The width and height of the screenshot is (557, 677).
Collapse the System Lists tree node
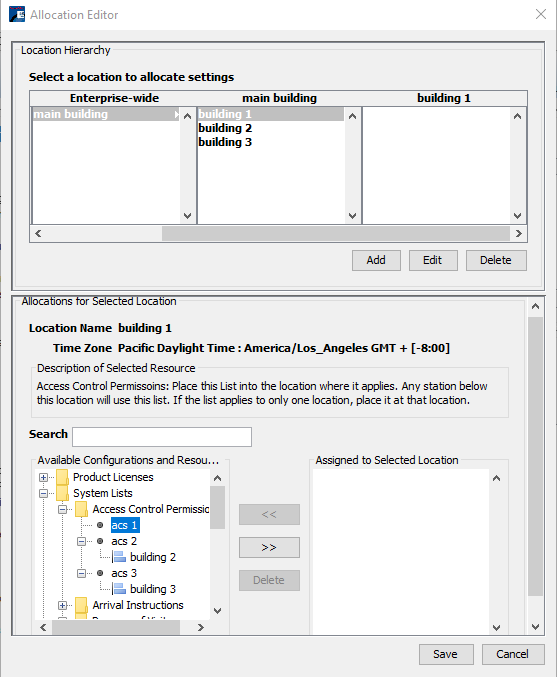pyautogui.click(x=43, y=493)
